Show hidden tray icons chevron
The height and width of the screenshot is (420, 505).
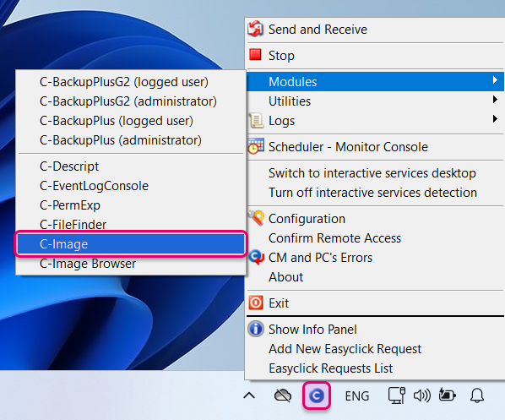pyautogui.click(x=249, y=395)
